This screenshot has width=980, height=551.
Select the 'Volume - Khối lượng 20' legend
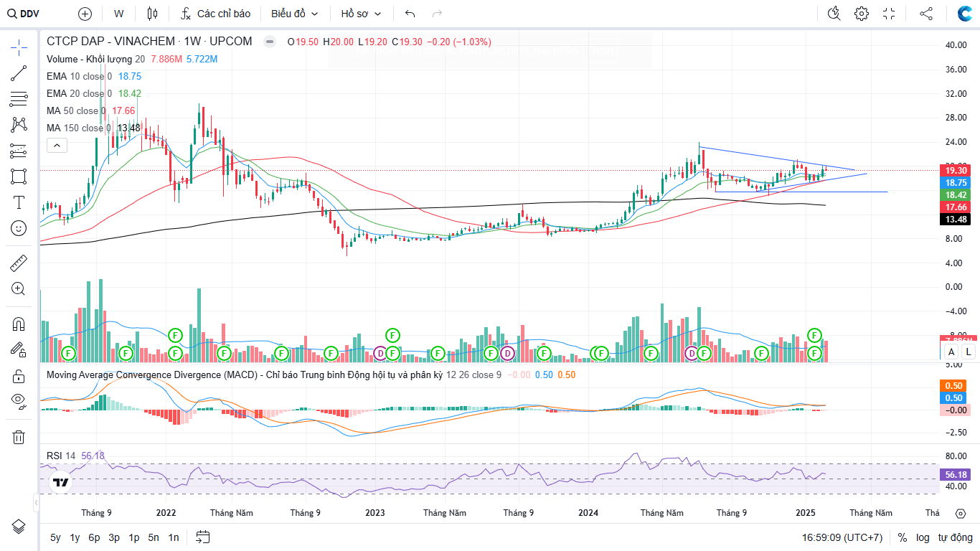(95, 59)
